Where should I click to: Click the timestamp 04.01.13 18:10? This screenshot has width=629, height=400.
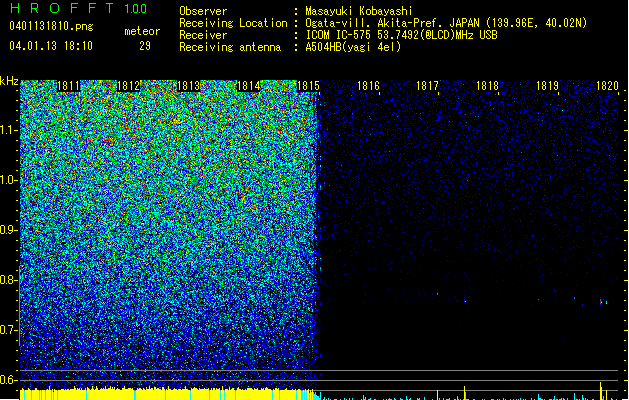coord(51,46)
